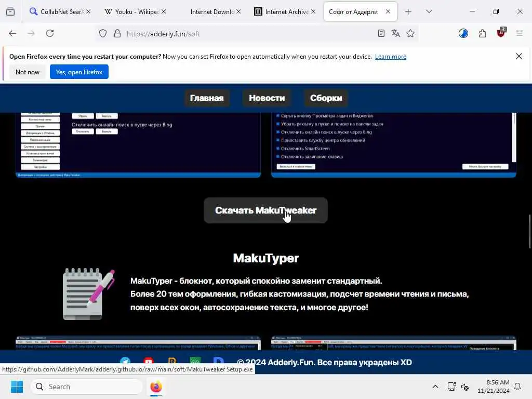Open the Windows Start menu
Viewport: 532px width, 399px height.
(x=17, y=387)
